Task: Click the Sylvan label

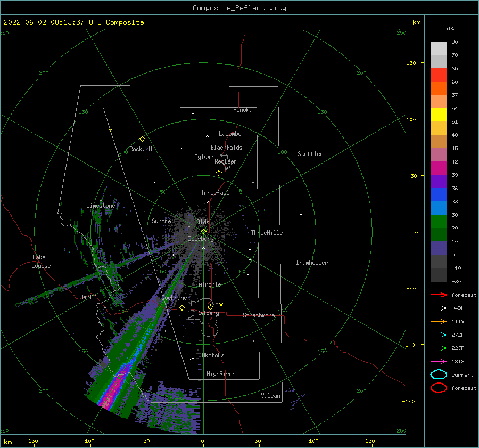Action: tap(204, 157)
